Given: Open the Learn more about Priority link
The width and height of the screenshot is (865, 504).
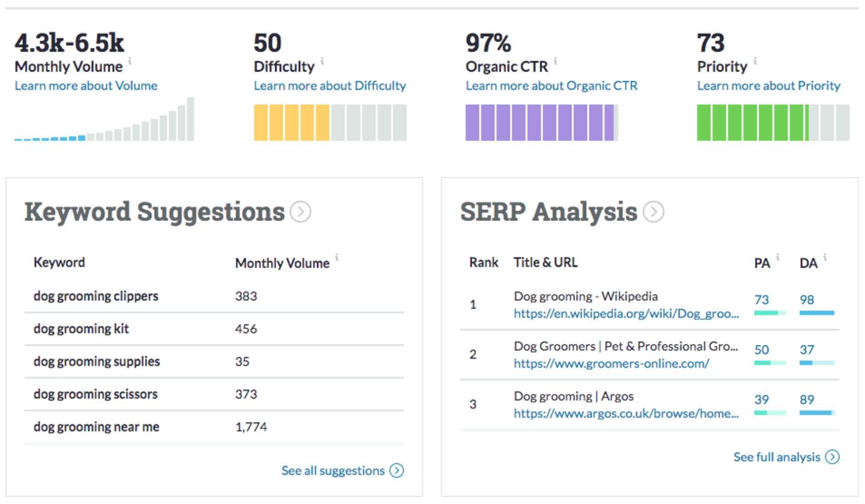Looking at the screenshot, I should pyautogui.click(x=769, y=85).
